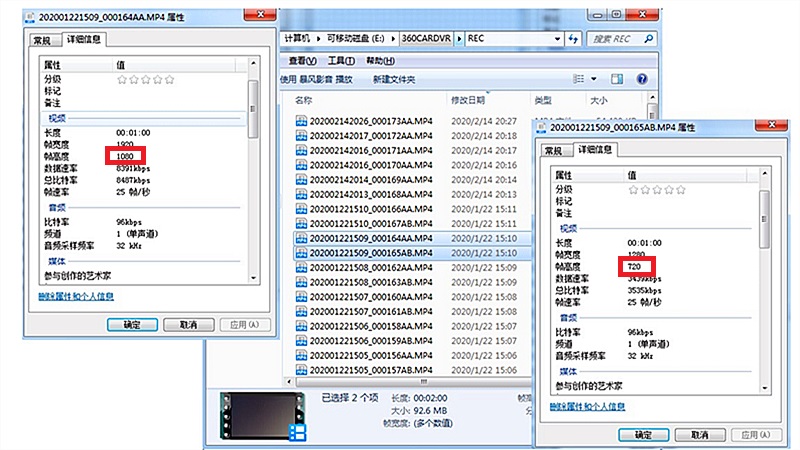The image size is (800, 450).
Task: Sort files by the 类型 column header
Action: tap(543, 100)
